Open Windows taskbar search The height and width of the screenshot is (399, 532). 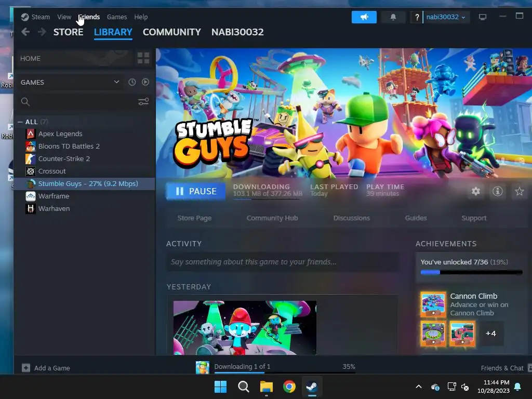243,387
